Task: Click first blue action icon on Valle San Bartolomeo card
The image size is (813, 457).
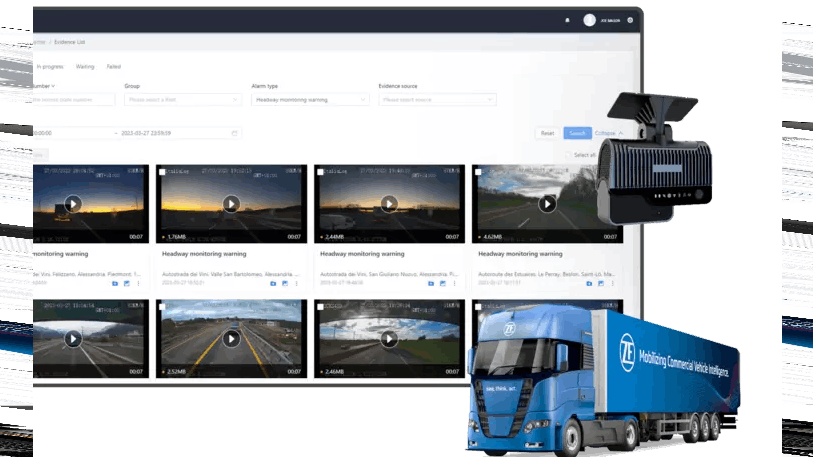Action: pyautogui.click(x=273, y=284)
